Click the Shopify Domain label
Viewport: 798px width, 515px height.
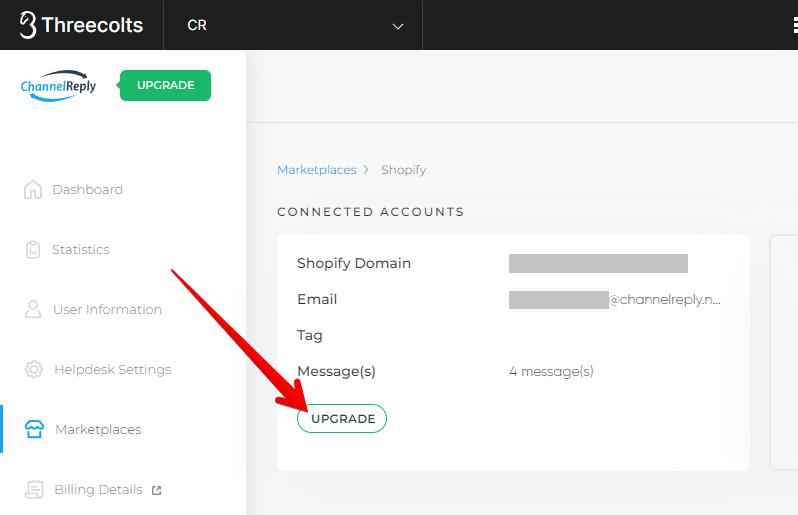(x=354, y=263)
